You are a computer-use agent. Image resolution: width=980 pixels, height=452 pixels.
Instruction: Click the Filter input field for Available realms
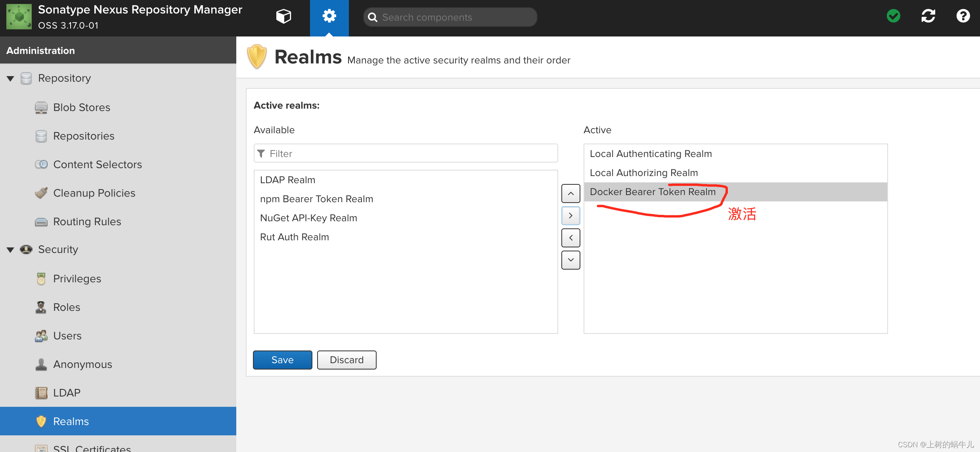[x=405, y=153]
